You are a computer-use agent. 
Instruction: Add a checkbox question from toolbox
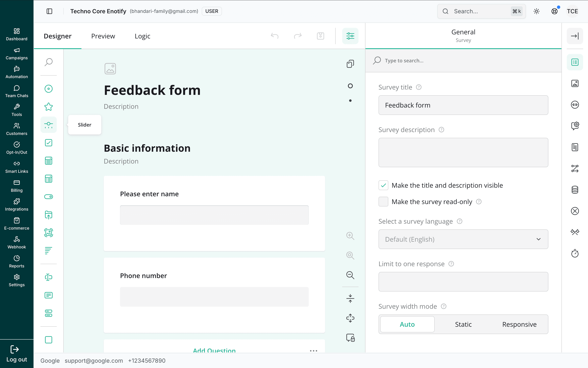[49, 143]
